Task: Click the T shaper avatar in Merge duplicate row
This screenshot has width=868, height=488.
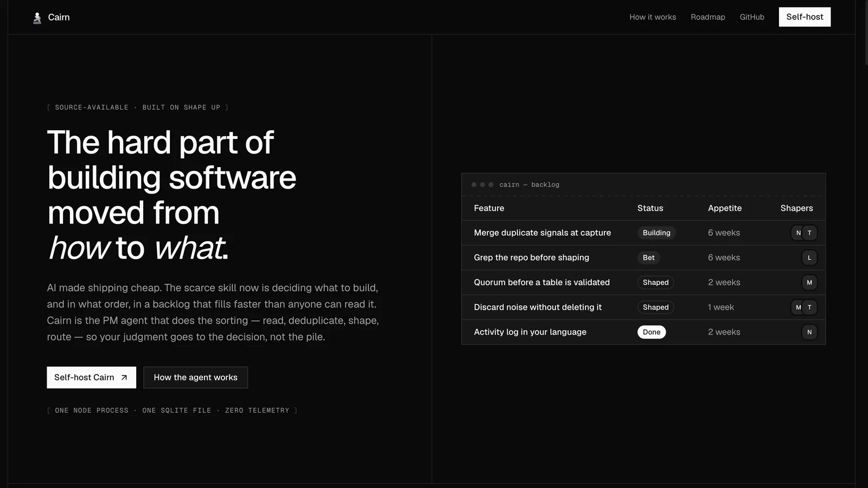Action: click(x=809, y=233)
